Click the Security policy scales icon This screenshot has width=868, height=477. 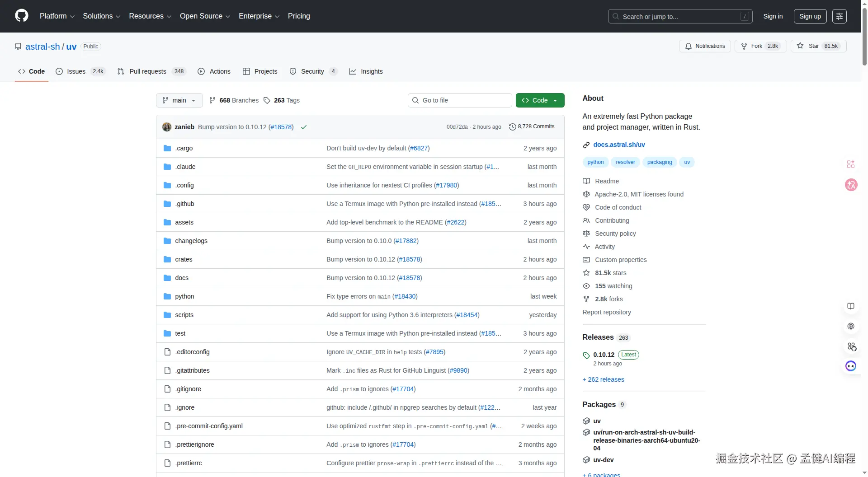click(x=586, y=234)
